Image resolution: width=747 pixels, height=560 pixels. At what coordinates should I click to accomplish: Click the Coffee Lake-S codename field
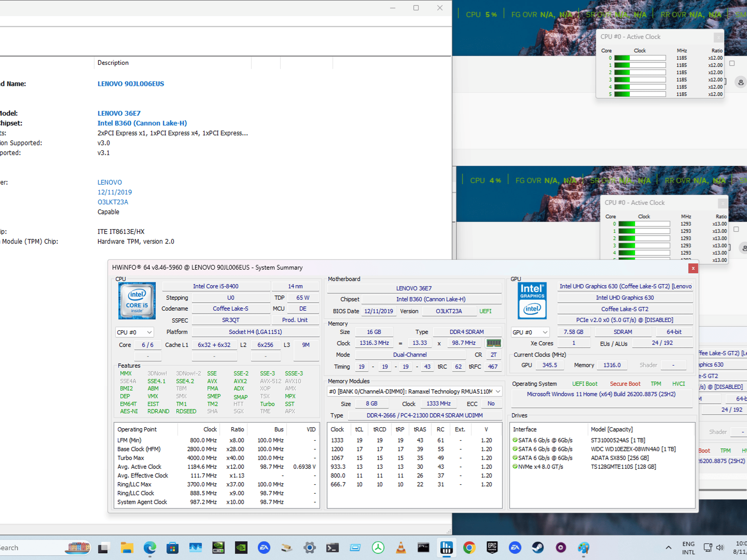click(x=231, y=309)
